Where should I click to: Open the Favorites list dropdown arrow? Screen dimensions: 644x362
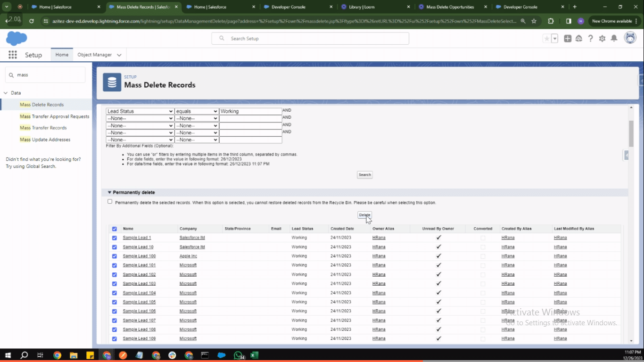555,39
